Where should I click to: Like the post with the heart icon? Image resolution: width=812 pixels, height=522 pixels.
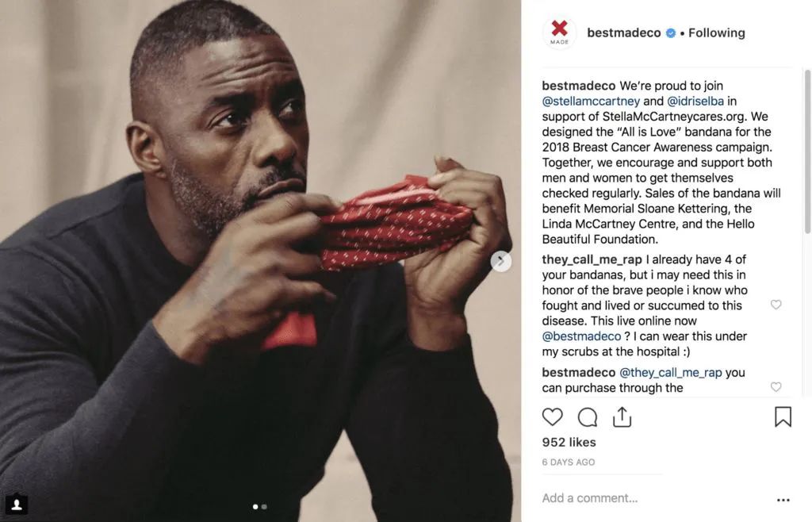click(552, 416)
